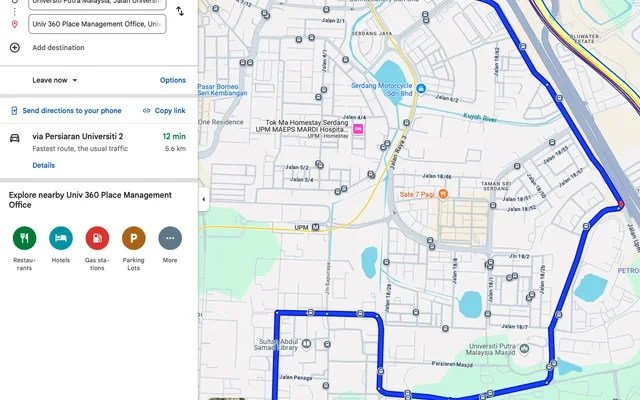Click the Kuyoh River label
This screenshot has height=400, width=640.
[x=480, y=118]
